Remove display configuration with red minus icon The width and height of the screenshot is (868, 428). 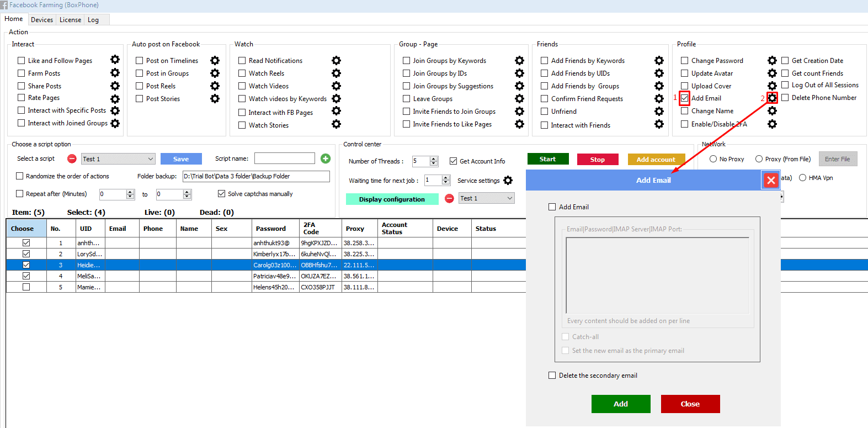[x=449, y=198]
